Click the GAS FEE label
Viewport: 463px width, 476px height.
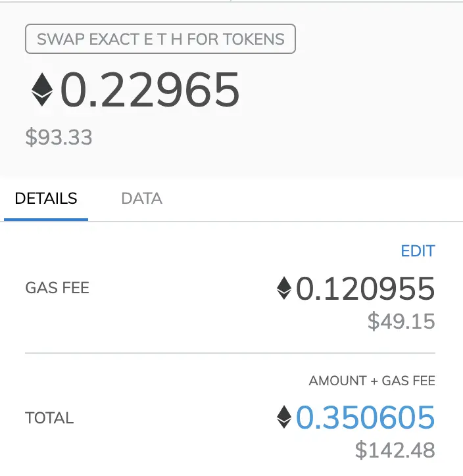point(57,287)
